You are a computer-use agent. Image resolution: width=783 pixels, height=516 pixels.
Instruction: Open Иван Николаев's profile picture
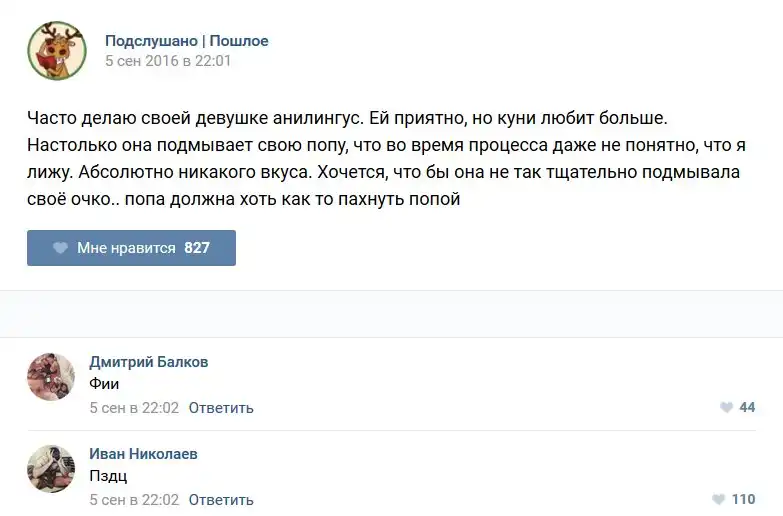coord(51,469)
